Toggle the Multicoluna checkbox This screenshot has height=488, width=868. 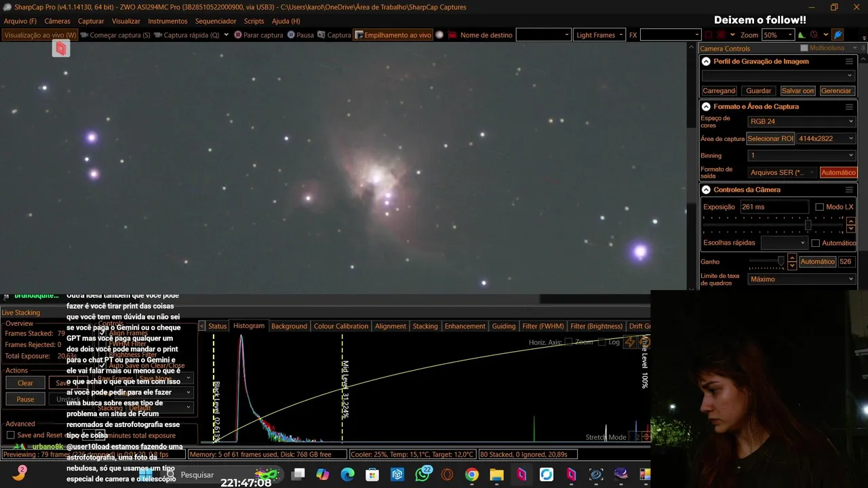(804, 48)
